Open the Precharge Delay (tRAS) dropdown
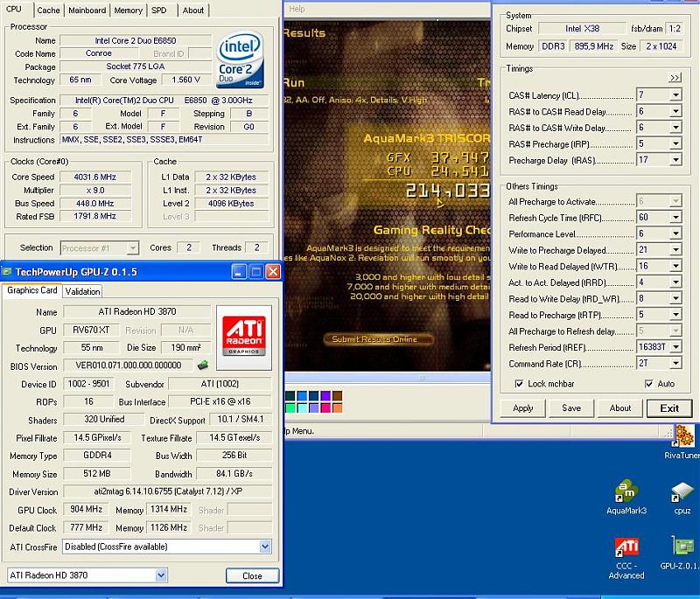 click(675, 160)
